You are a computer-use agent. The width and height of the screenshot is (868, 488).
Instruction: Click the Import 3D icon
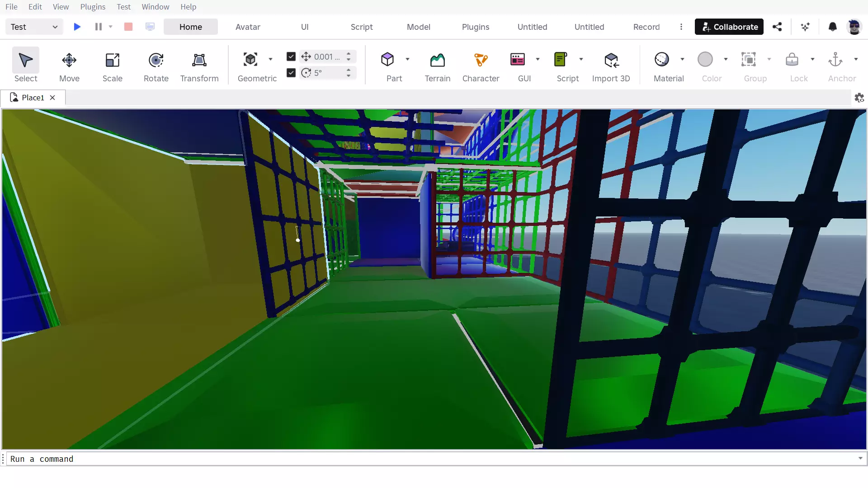(x=611, y=60)
